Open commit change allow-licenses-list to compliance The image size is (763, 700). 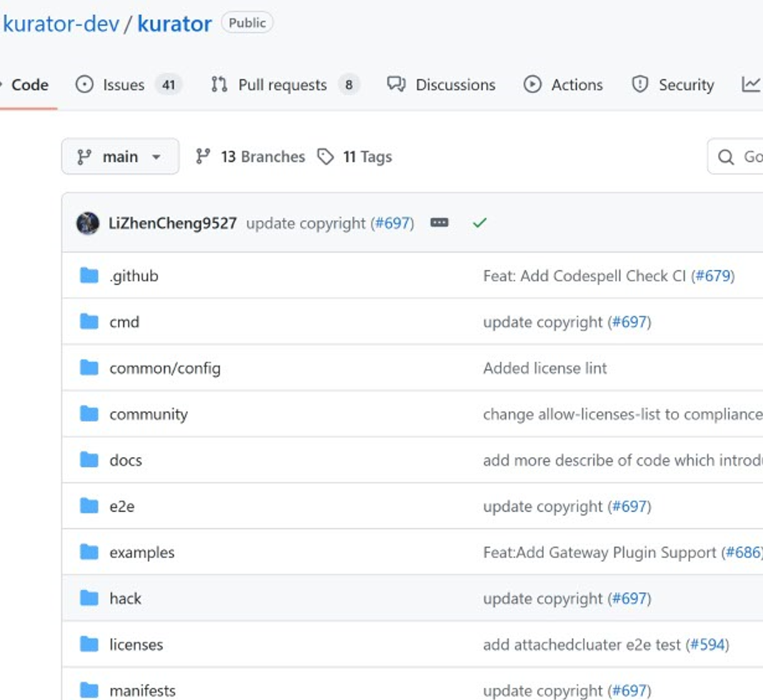click(x=623, y=414)
